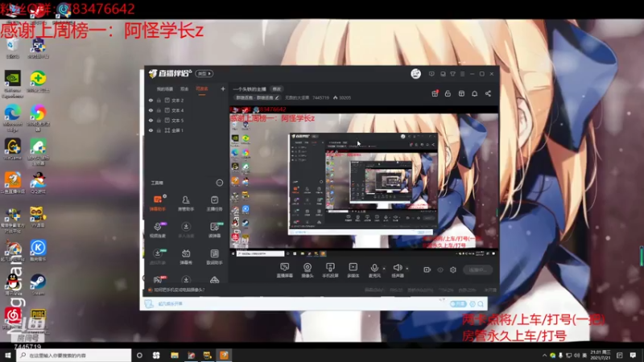Collapse the 工具箱 toolbox section
This screenshot has width=644, height=362.
pos(219,183)
